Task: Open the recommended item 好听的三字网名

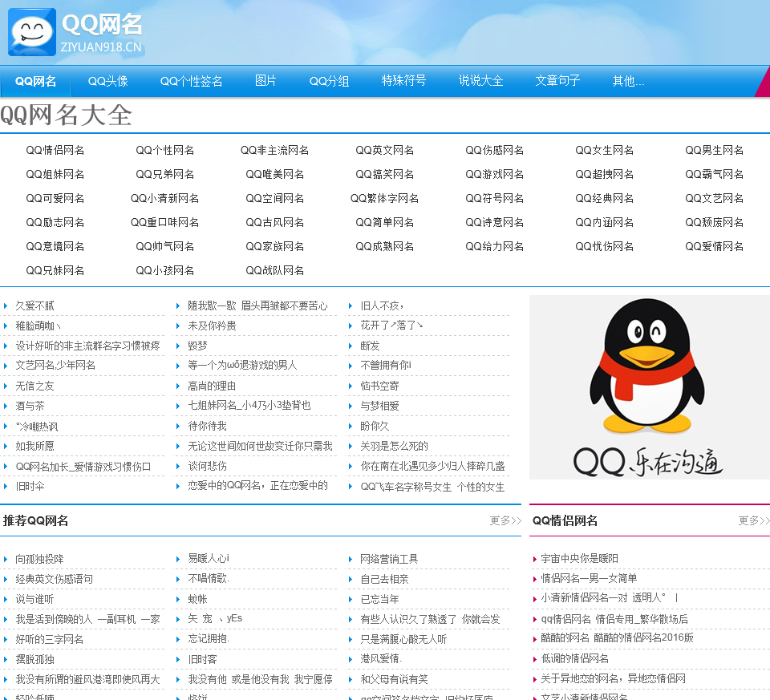Action: pos(50,639)
